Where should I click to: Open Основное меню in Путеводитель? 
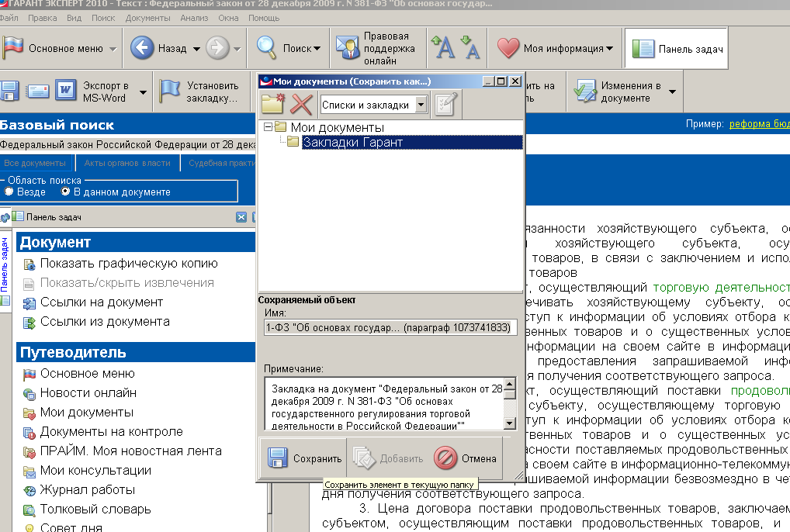click(x=87, y=374)
